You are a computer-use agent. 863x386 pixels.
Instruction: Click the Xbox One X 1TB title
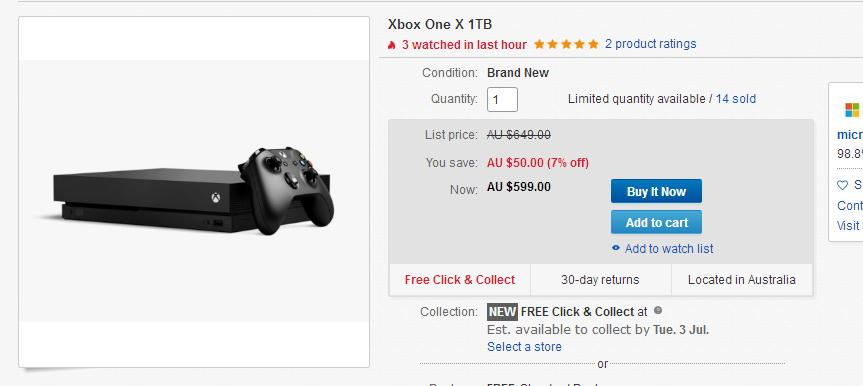440,25
